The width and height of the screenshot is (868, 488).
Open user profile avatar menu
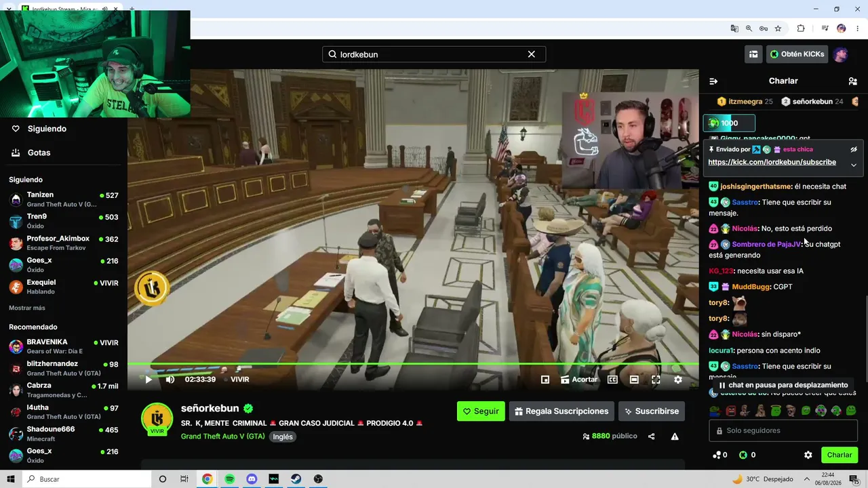pos(840,54)
